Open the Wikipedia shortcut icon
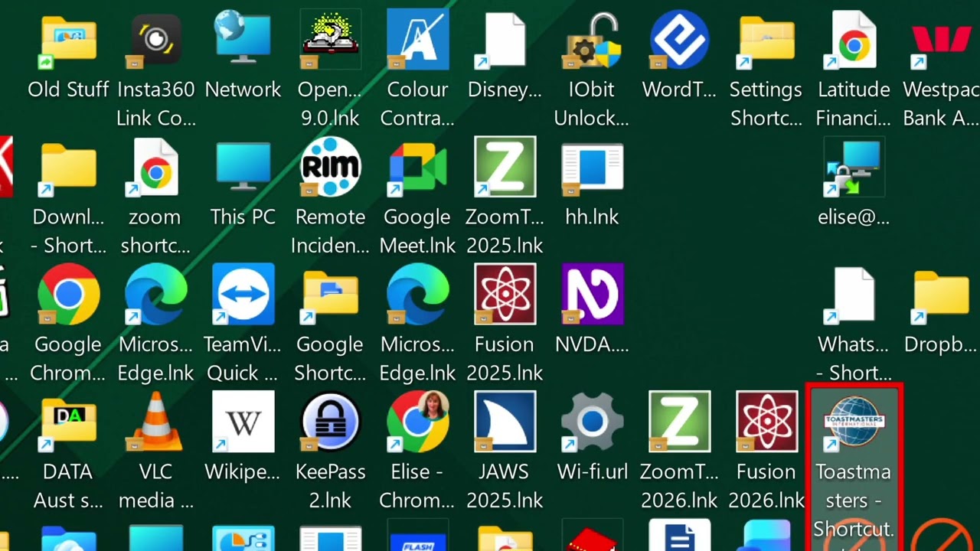 coord(243,422)
